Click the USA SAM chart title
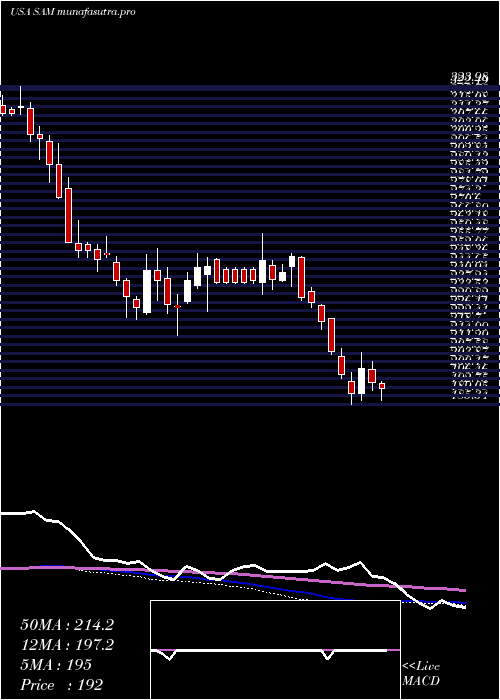500x700 pixels. [x=73, y=12]
